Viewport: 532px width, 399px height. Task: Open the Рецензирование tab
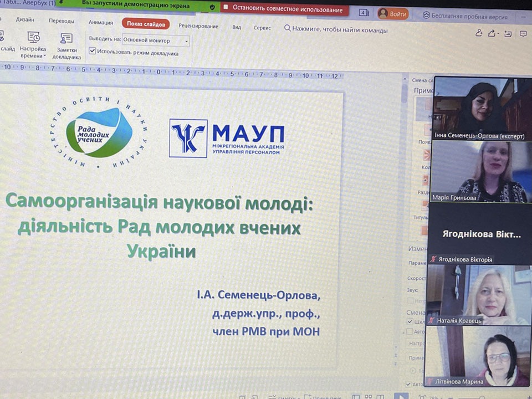(197, 27)
